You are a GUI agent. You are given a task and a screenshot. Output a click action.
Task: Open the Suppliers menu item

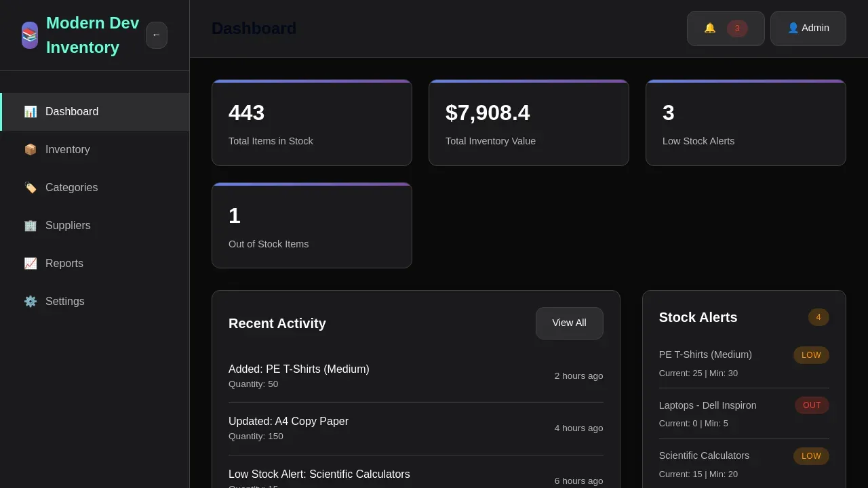[68, 226]
